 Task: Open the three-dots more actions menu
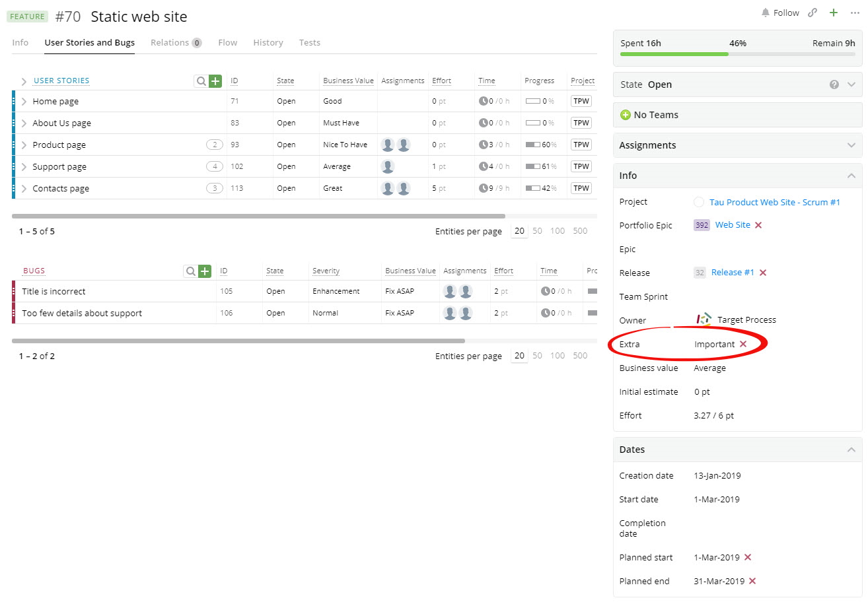[x=855, y=13]
